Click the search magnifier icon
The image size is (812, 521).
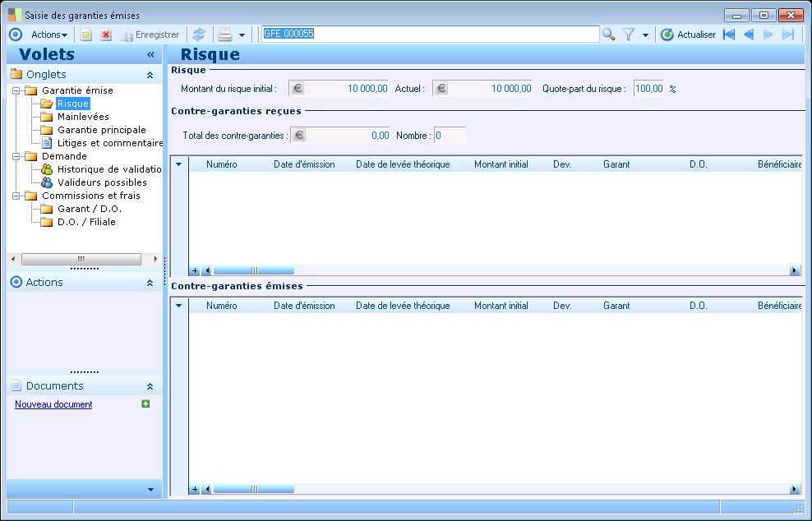tap(608, 35)
